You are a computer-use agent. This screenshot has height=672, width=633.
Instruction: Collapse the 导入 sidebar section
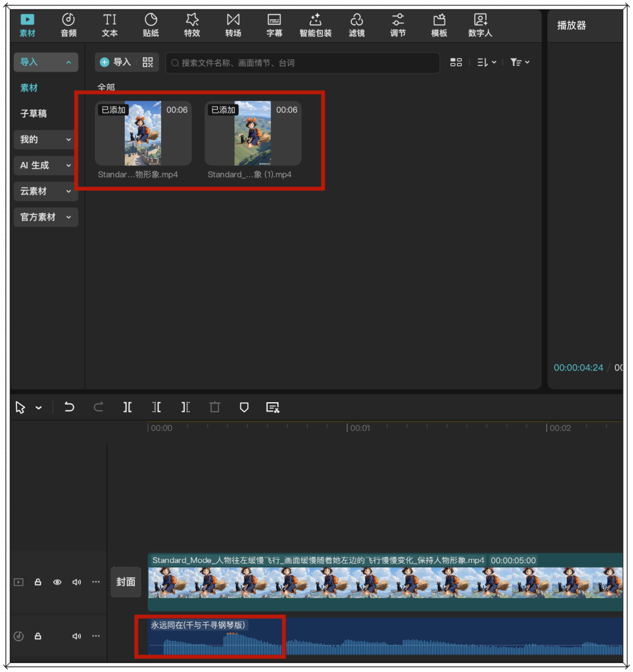click(x=46, y=62)
